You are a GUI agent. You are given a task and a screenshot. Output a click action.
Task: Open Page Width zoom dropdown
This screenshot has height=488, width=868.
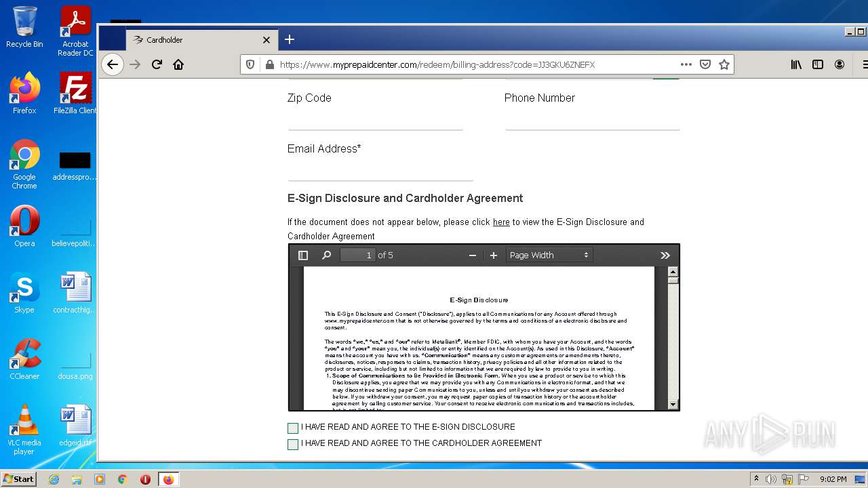pos(549,255)
